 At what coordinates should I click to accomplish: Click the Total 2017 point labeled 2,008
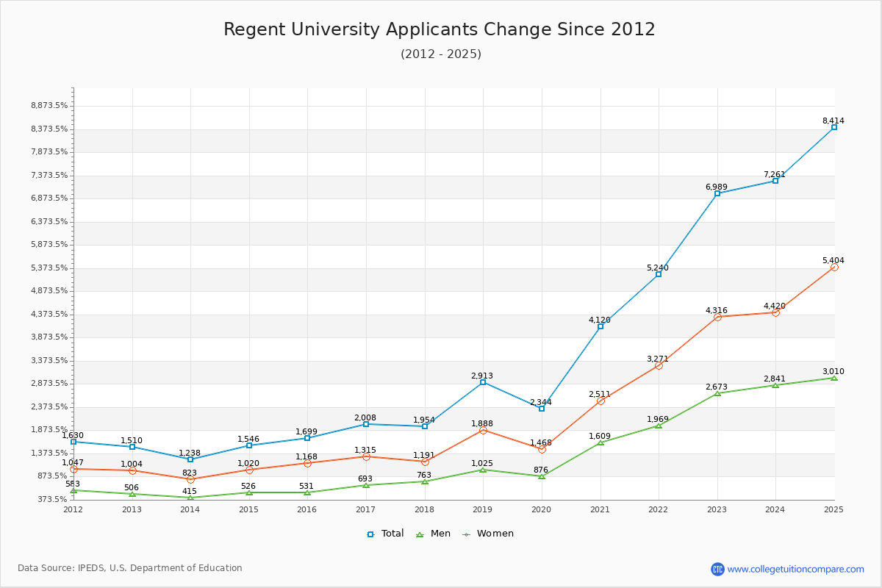click(x=366, y=424)
